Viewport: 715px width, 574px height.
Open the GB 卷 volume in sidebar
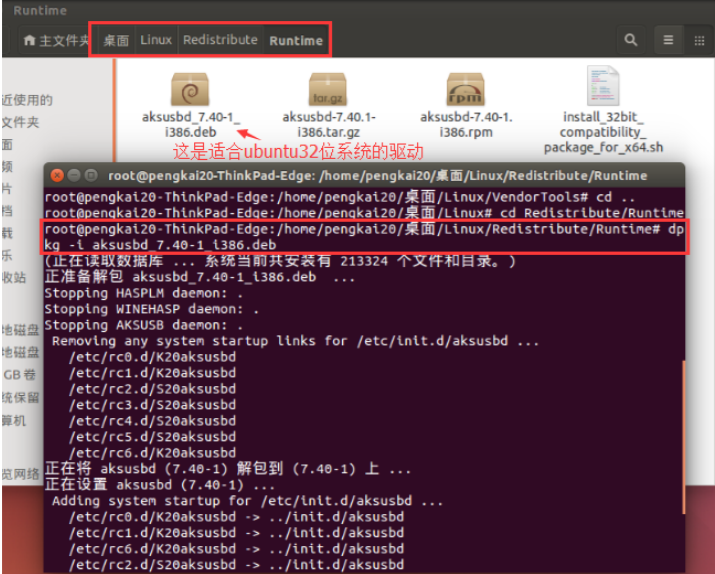[x=19, y=375]
